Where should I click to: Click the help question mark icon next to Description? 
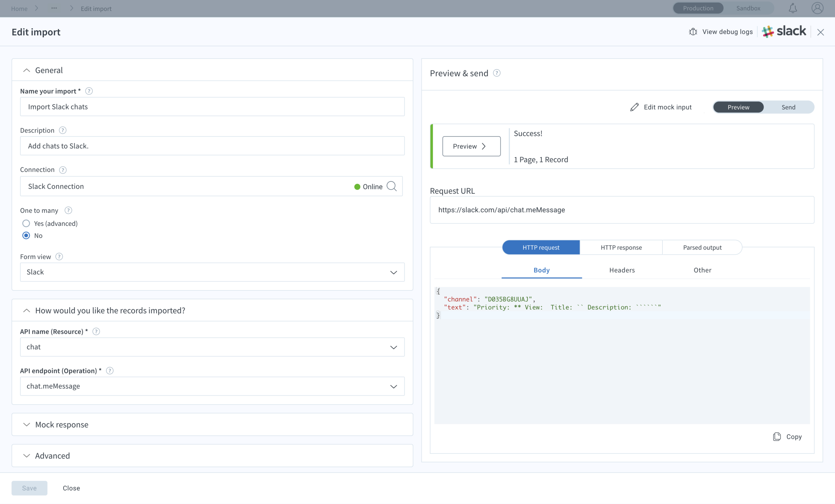pos(63,130)
